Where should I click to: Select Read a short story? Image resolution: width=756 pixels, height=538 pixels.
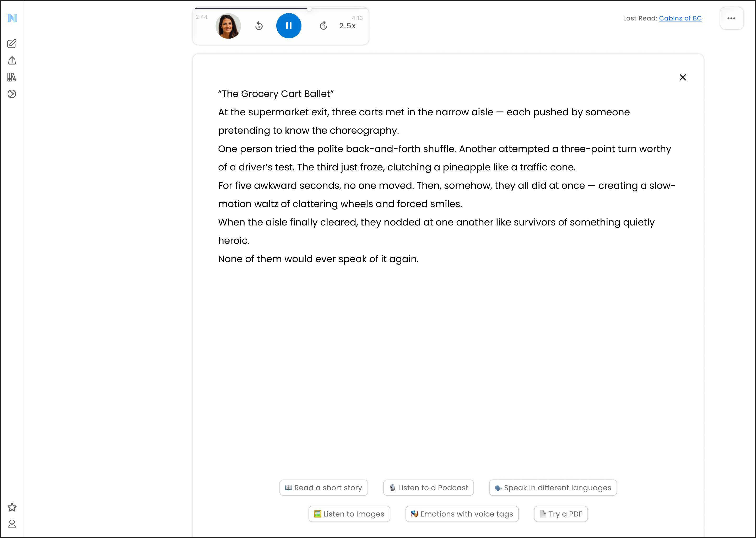coord(323,488)
